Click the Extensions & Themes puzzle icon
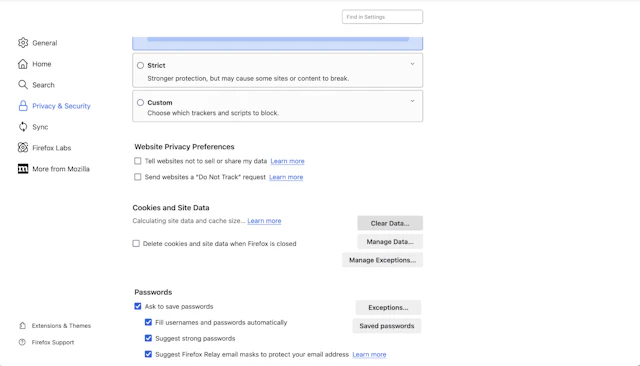Viewport: 640px width, 366px height. point(22,325)
